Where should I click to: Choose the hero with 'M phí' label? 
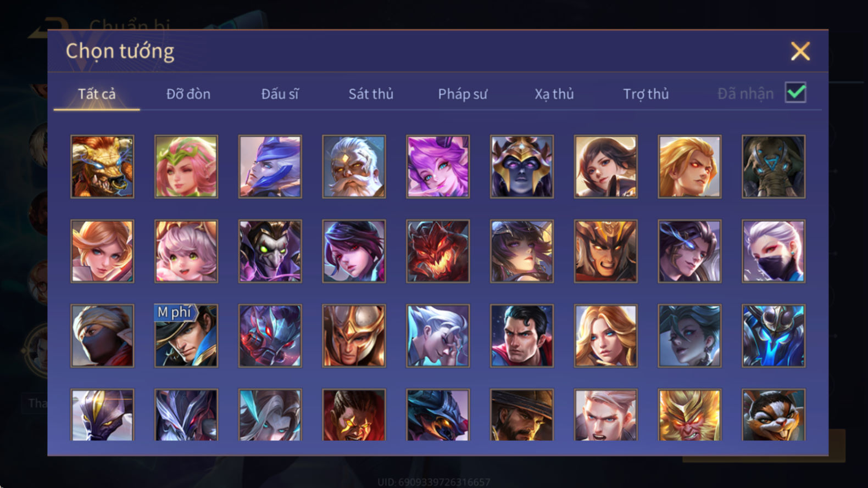(x=186, y=335)
